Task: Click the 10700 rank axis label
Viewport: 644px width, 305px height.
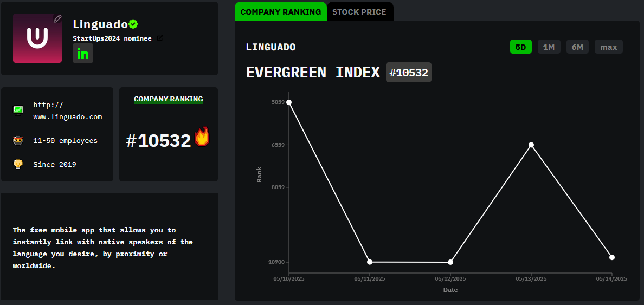Action: coord(276,262)
